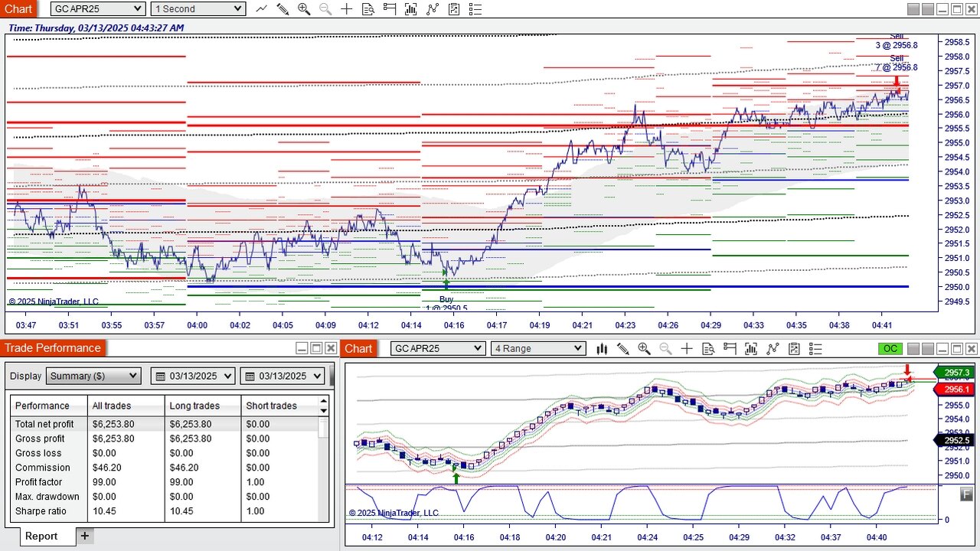
Task: Open candlestick chart style in bottom chart
Action: (602, 348)
